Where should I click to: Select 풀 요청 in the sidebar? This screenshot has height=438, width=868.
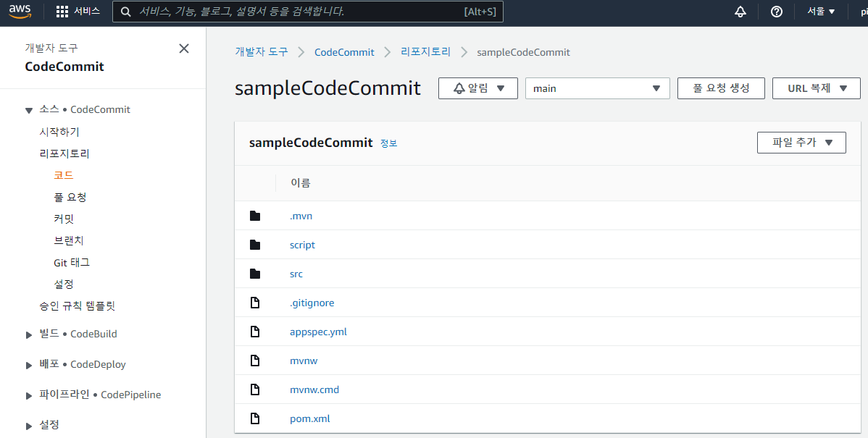(70, 197)
